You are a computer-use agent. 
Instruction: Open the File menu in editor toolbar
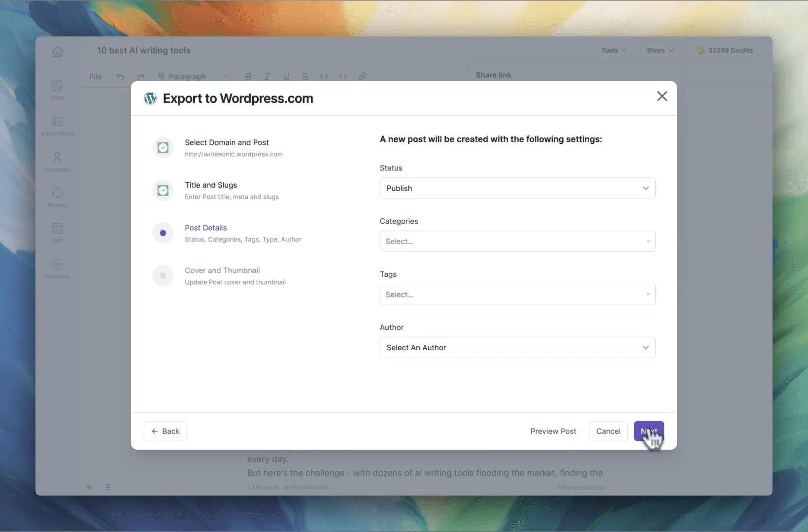pos(96,76)
